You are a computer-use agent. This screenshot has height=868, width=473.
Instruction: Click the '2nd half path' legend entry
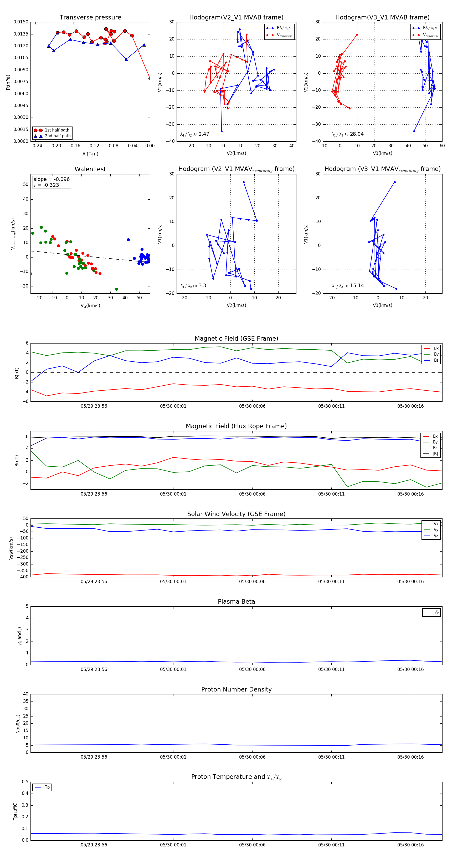[x=52, y=136]
